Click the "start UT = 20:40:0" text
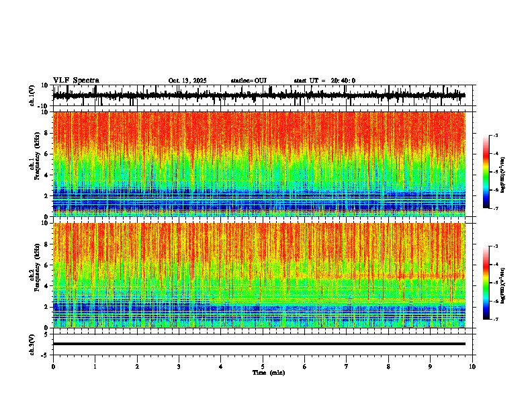The width and height of the screenshot is (532, 411). point(324,81)
